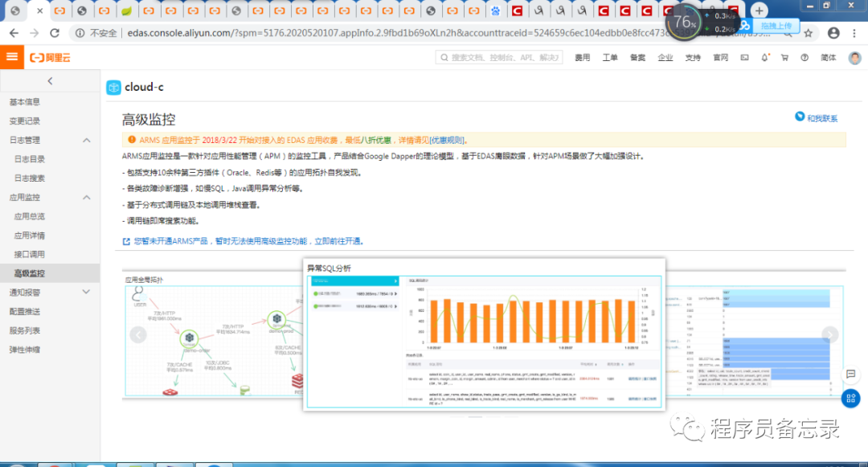
Task: Click the Aliyun logo
Action: click(50, 58)
